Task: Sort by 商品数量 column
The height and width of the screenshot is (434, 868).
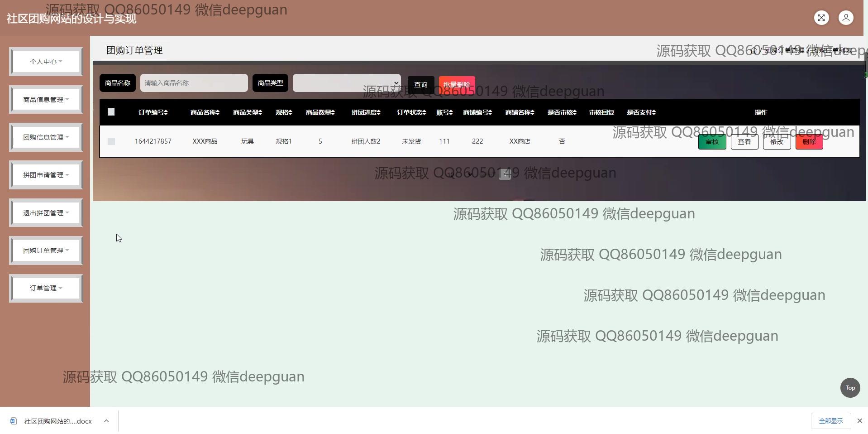Action: click(320, 112)
